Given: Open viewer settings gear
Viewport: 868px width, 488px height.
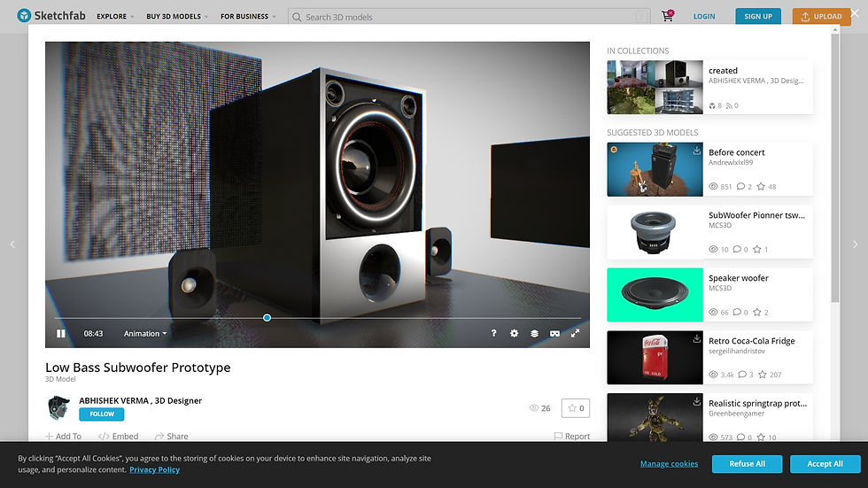Looking at the screenshot, I should (515, 333).
